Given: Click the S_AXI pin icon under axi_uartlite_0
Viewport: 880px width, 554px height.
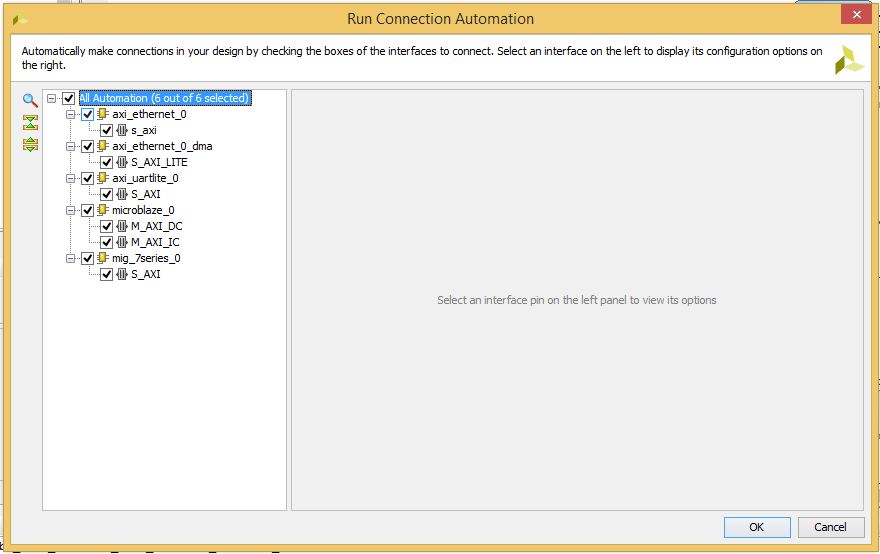Looking at the screenshot, I should (122, 194).
